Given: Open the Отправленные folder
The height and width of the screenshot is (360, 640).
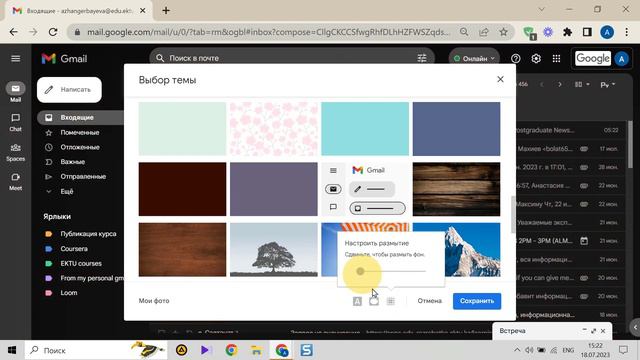Looking at the screenshot, I should point(83,176).
